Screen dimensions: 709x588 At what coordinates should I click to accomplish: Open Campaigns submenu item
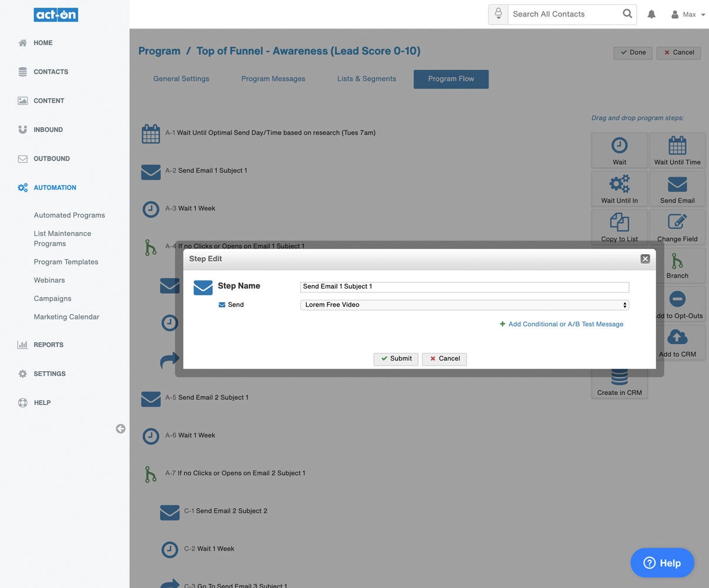(x=52, y=298)
